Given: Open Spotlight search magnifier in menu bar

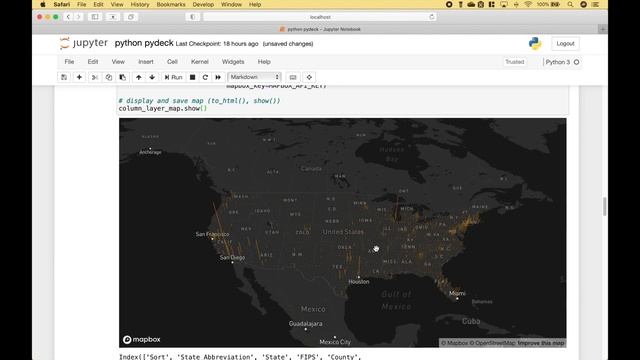Looking at the screenshot, I should (x=570, y=4).
